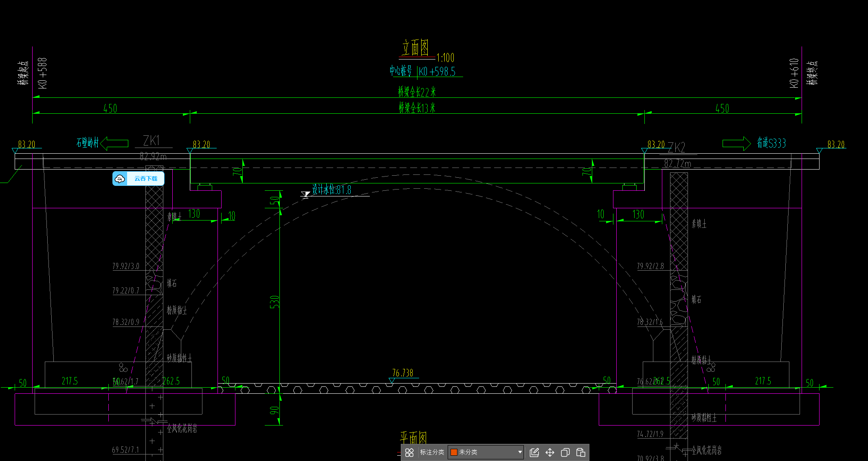
Task: Click the 云吞下载 download button
Action: pyautogui.click(x=138, y=179)
